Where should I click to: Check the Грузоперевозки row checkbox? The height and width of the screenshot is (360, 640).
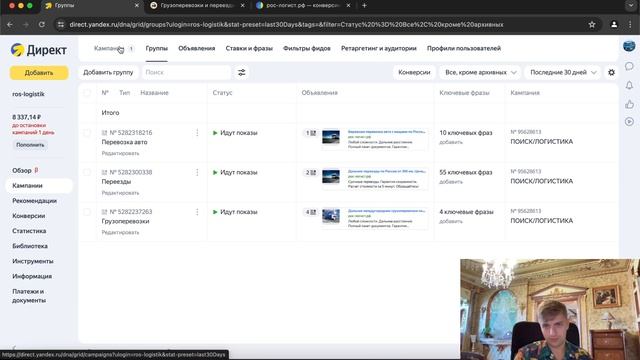coord(87,212)
